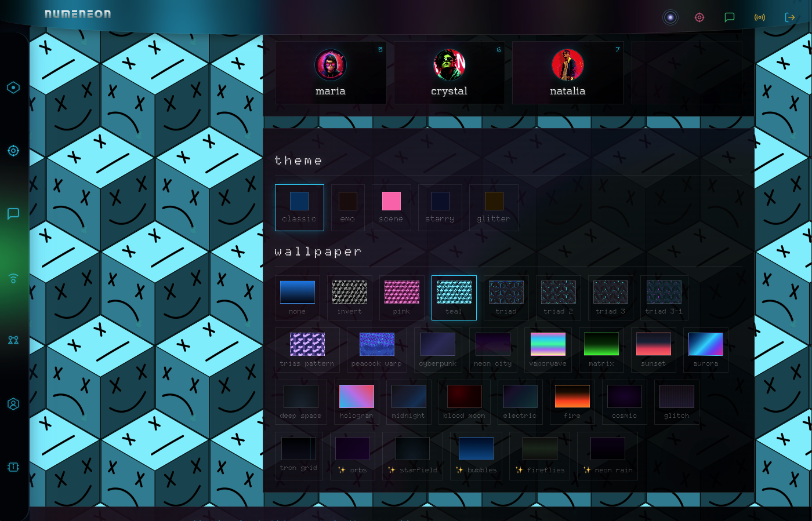Apply the peacock warp wallpaper

[x=376, y=349]
